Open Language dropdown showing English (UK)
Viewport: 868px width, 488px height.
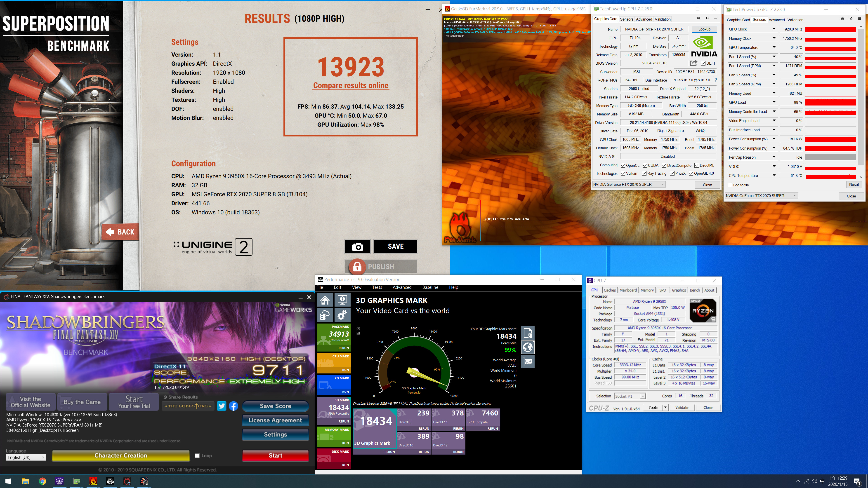click(26, 457)
